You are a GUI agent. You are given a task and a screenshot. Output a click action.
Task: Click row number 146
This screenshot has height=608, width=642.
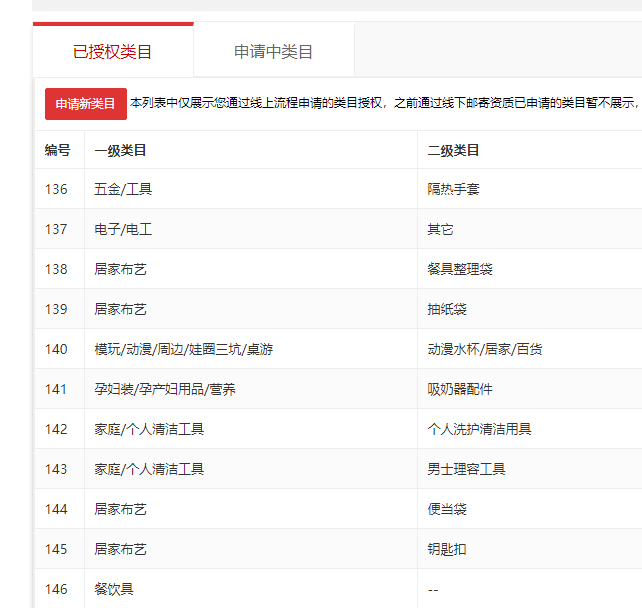tap(56, 589)
